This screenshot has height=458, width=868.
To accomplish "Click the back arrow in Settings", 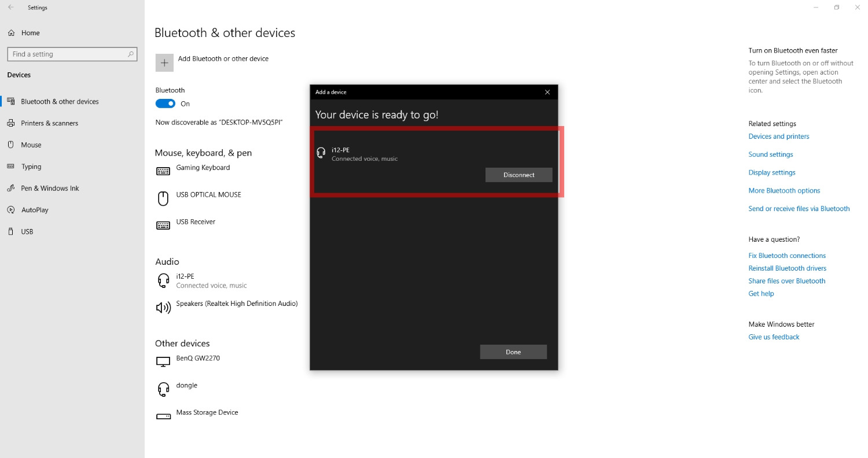I will 9,7.
